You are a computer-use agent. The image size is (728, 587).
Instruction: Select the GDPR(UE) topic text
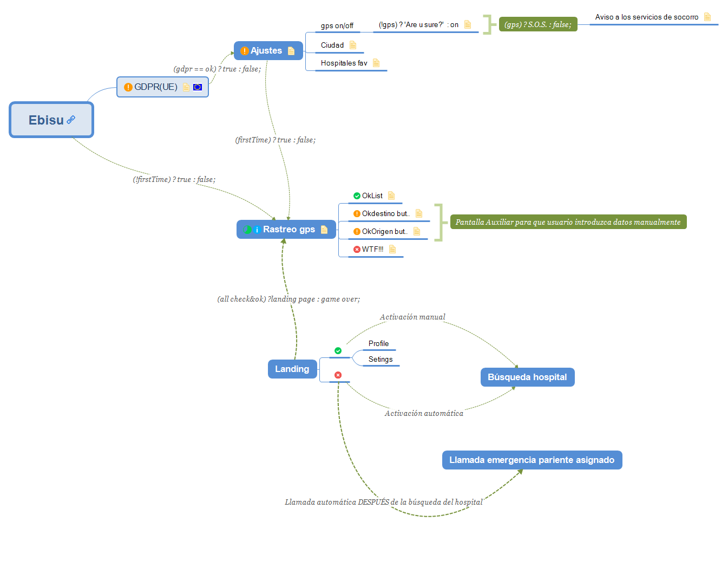156,87
